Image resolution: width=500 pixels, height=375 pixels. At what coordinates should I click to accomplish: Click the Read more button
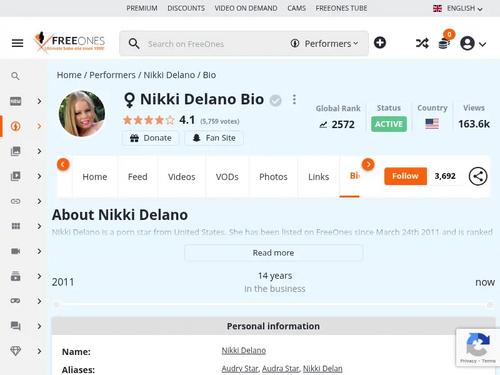pos(273,253)
